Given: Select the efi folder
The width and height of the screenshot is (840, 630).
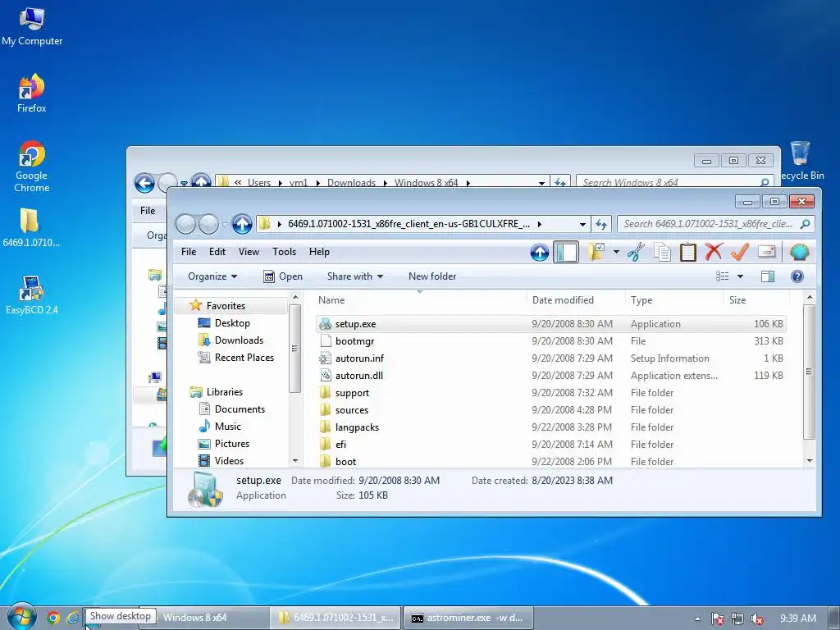Looking at the screenshot, I should tap(550, 444).
